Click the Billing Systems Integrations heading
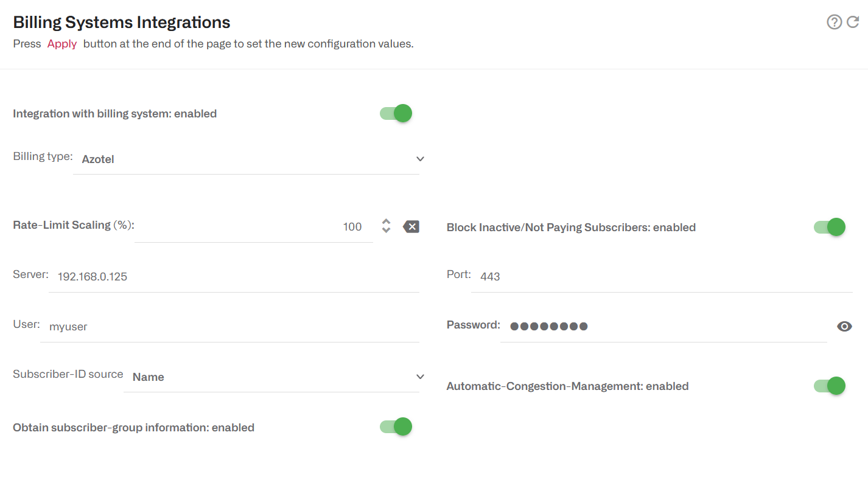Image resolution: width=868 pixels, height=480 pixels. coord(121,22)
